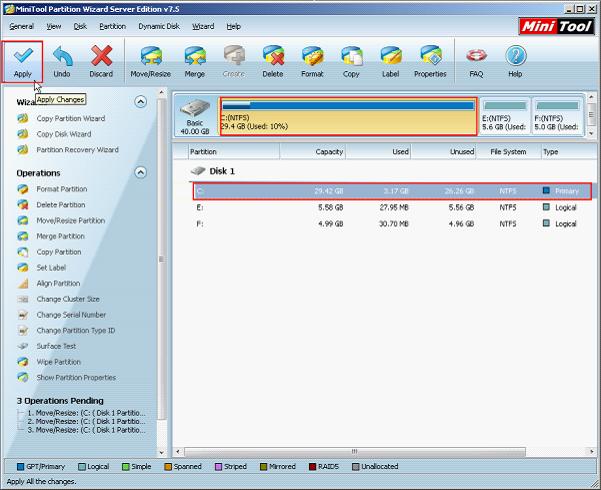Open the Wizard menu

(x=203, y=26)
